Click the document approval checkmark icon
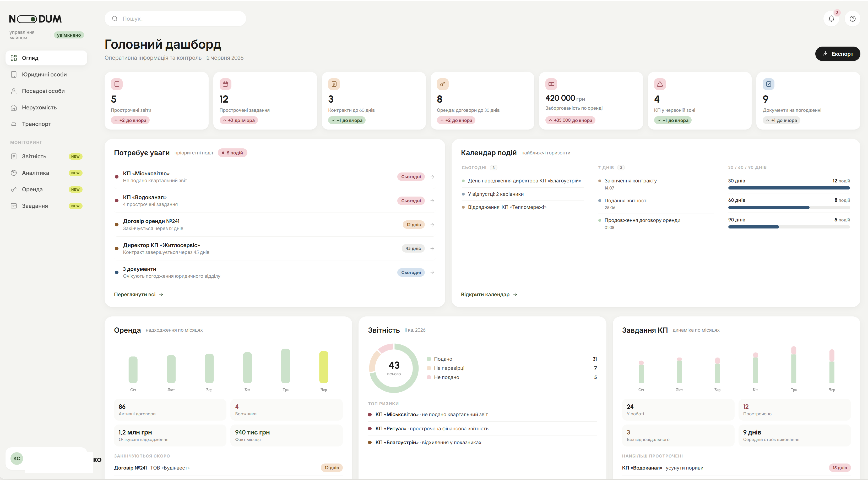The image size is (868, 480). [x=769, y=84]
